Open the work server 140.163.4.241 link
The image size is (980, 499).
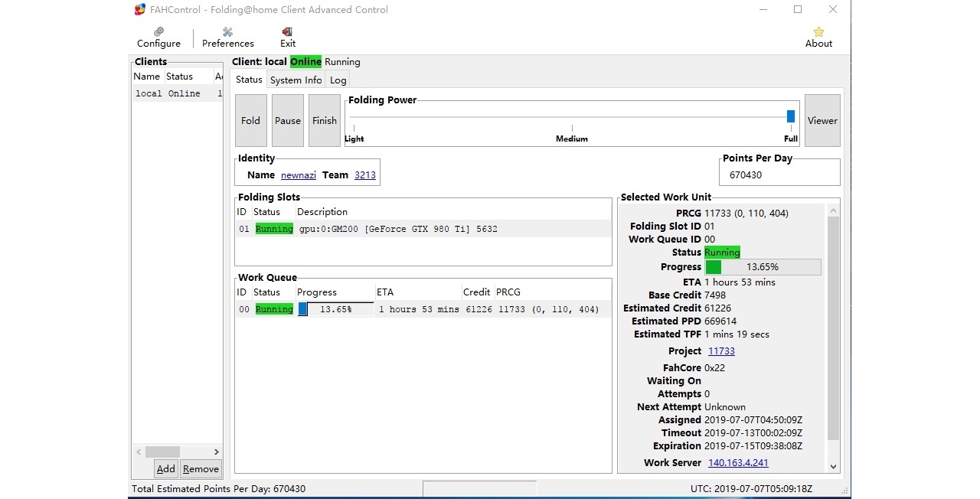pos(738,463)
